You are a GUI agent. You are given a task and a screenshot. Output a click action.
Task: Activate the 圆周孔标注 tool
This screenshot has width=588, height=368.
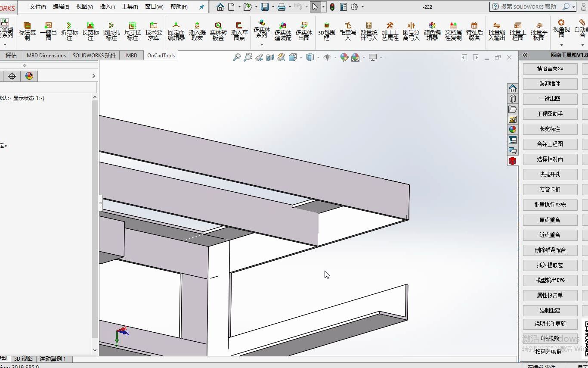coord(111,31)
